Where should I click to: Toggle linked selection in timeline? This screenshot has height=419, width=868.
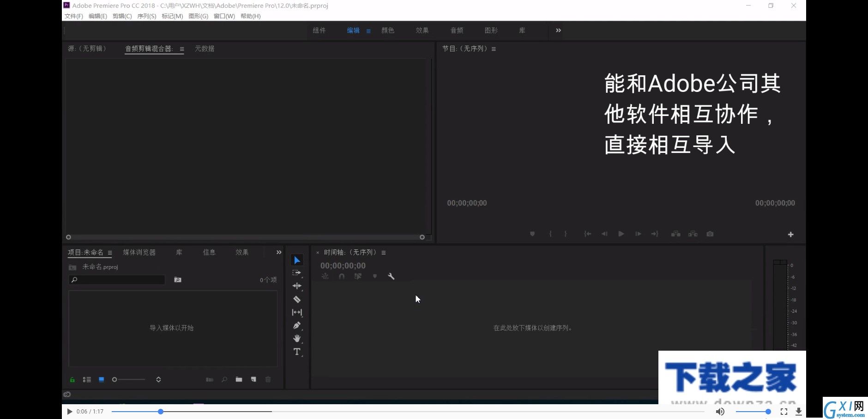(x=358, y=276)
